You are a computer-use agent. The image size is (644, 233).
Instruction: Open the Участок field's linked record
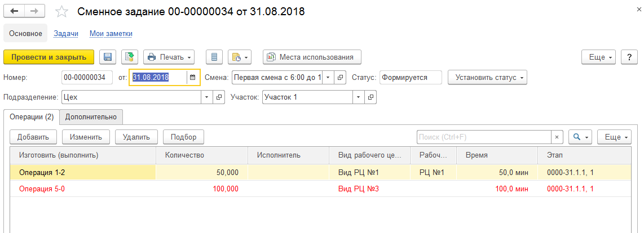tap(370, 97)
